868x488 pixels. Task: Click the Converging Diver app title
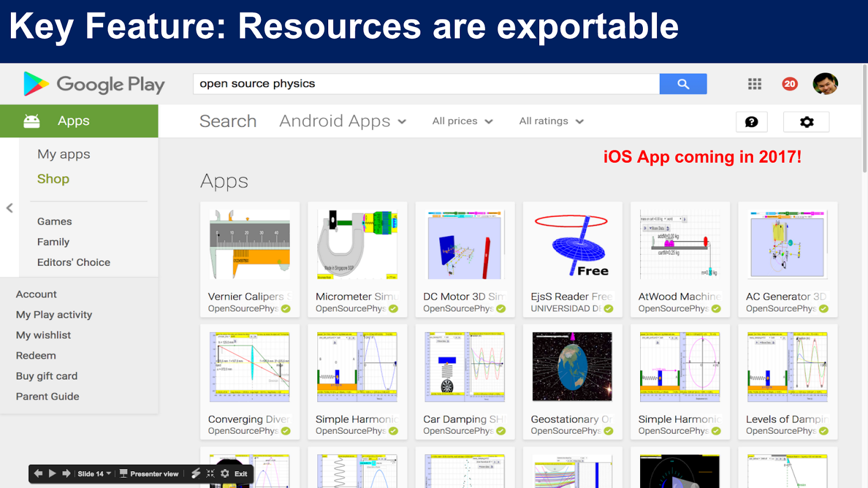pyautogui.click(x=250, y=419)
